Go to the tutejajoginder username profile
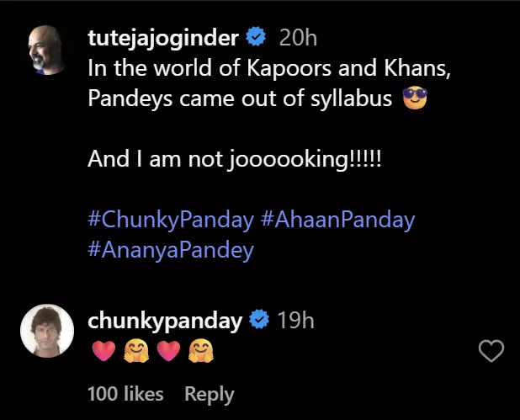This screenshot has width=520, height=420. coord(164,37)
